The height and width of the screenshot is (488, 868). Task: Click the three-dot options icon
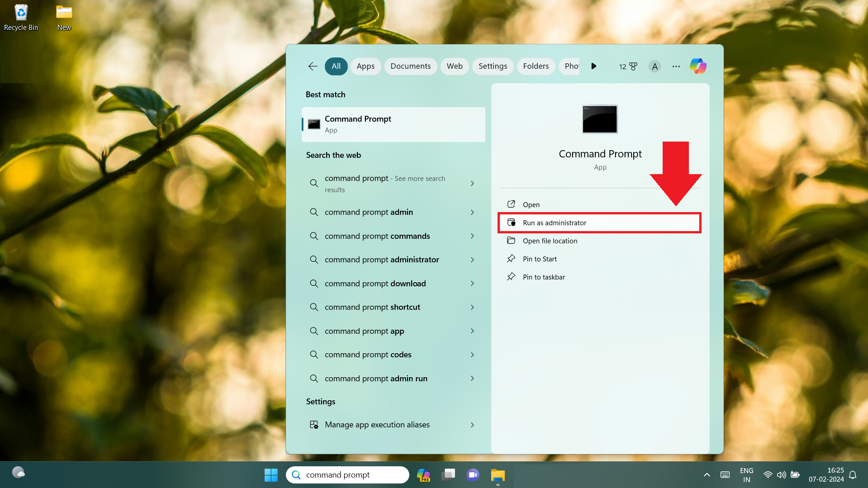pyautogui.click(x=676, y=66)
